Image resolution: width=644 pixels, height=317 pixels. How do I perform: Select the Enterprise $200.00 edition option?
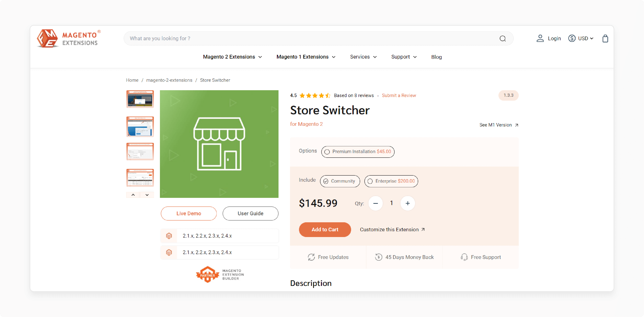coord(391,181)
